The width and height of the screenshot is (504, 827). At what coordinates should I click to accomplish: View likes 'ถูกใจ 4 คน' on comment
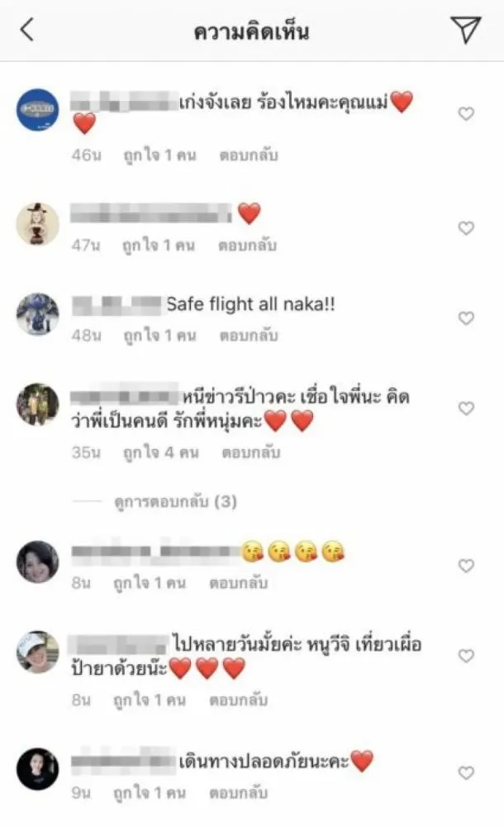(x=161, y=452)
